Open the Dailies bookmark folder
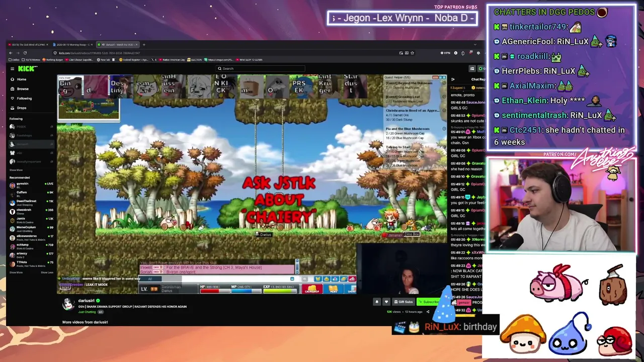 pos(15,60)
